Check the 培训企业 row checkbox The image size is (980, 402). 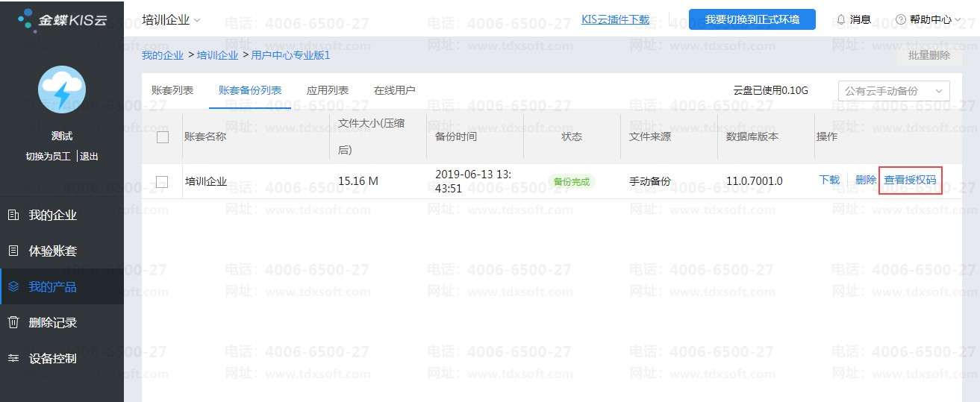(x=163, y=181)
